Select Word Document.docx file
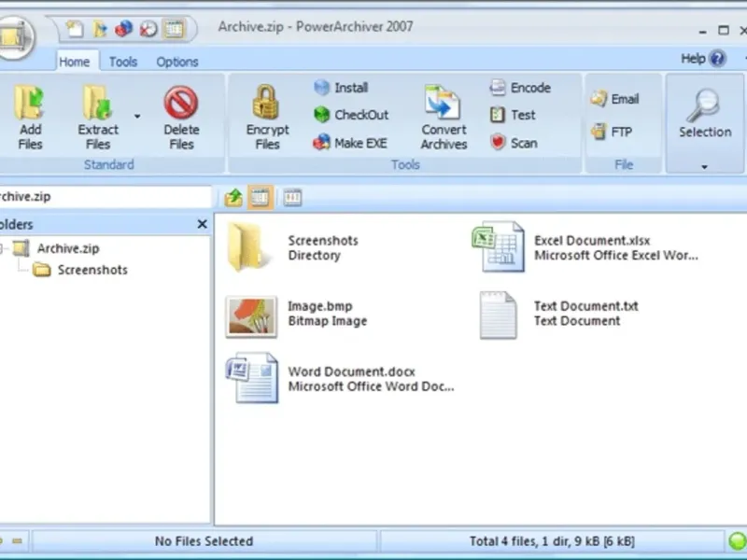This screenshot has height=560, width=747. coord(340,379)
